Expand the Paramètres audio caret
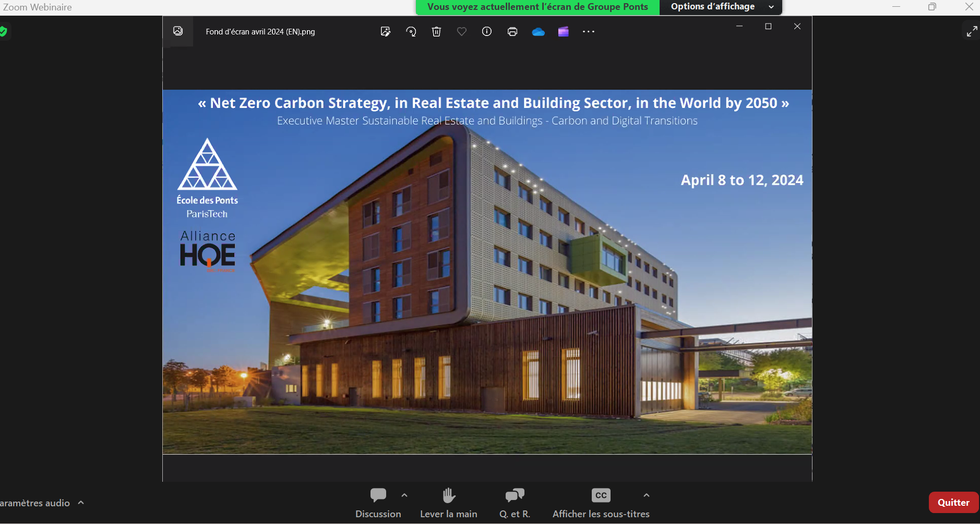This screenshot has height=524, width=980. [81, 503]
